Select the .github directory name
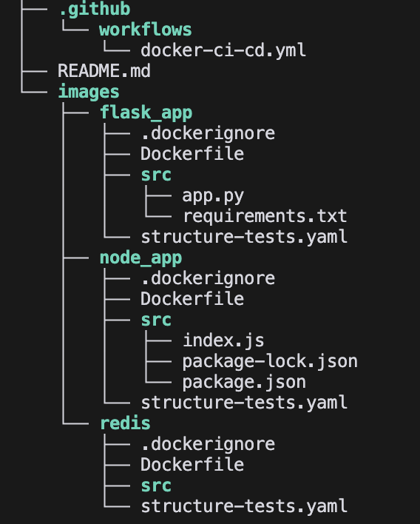 coord(95,10)
